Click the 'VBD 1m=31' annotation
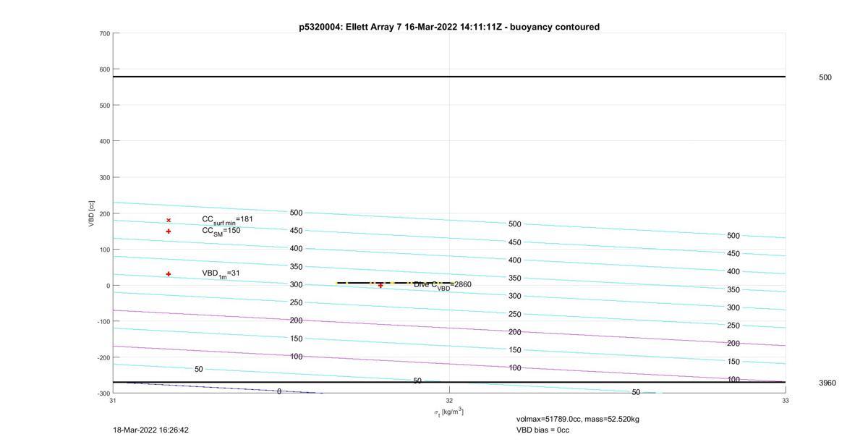 click(x=221, y=273)
